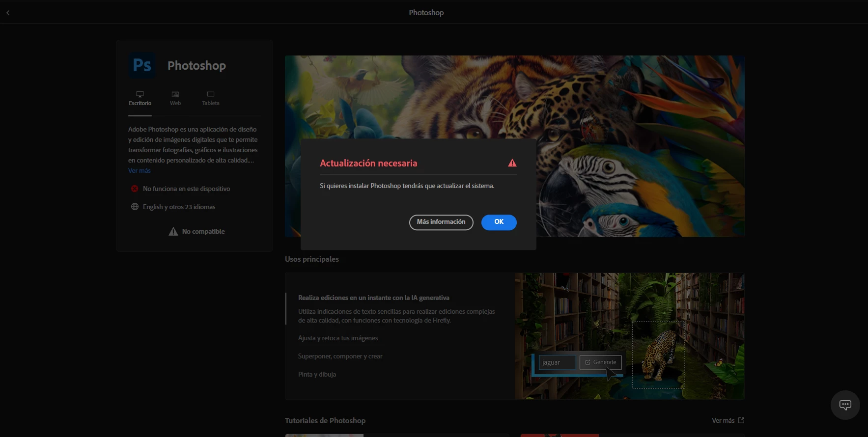Open the chat support bubble icon
Image resolution: width=868 pixels, height=437 pixels.
845,405
